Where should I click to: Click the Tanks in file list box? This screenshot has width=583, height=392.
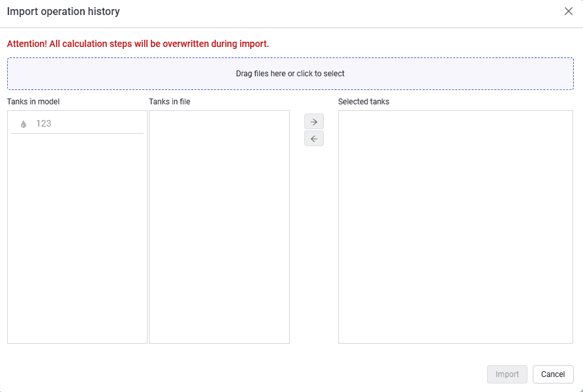click(x=219, y=226)
